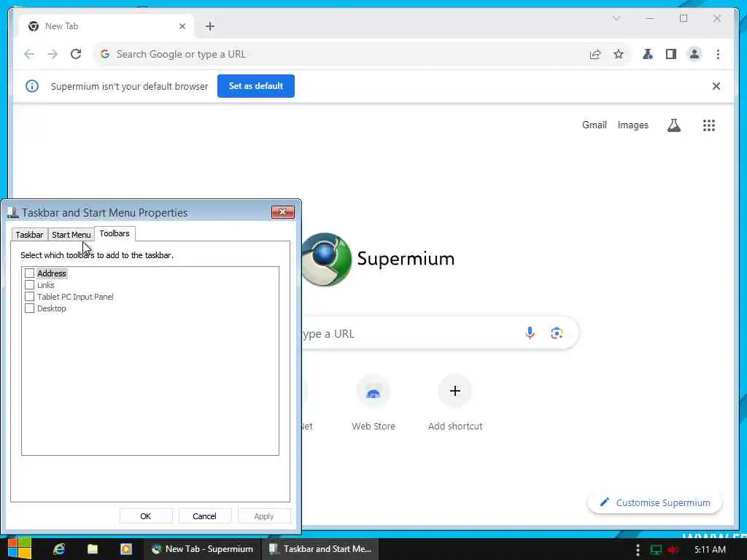Reload the page in Supermium
The width and height of the screenshot is (747, 560).
click(76, 54)
